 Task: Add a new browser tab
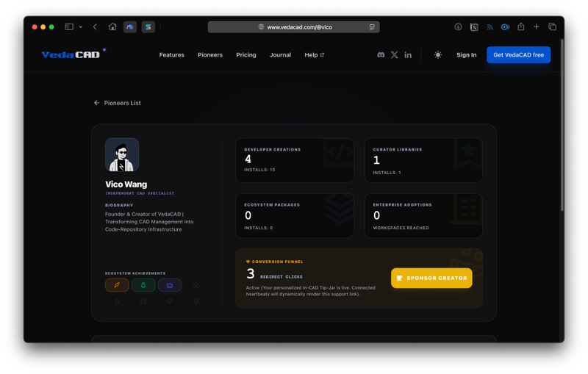[x=537, y=27]
